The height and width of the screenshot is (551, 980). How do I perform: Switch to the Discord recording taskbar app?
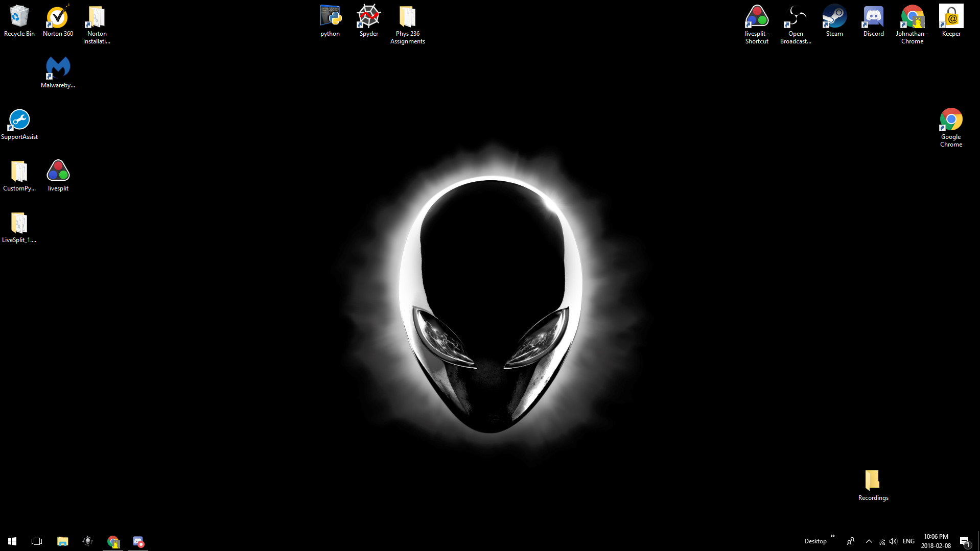(x=138, y=541)
